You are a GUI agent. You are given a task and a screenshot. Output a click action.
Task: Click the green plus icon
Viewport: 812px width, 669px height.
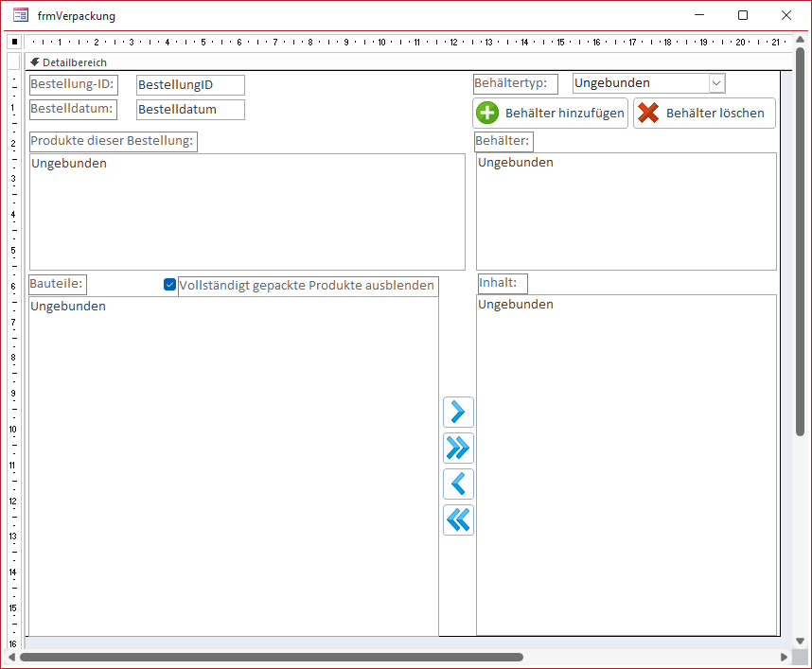pos(487,113)
